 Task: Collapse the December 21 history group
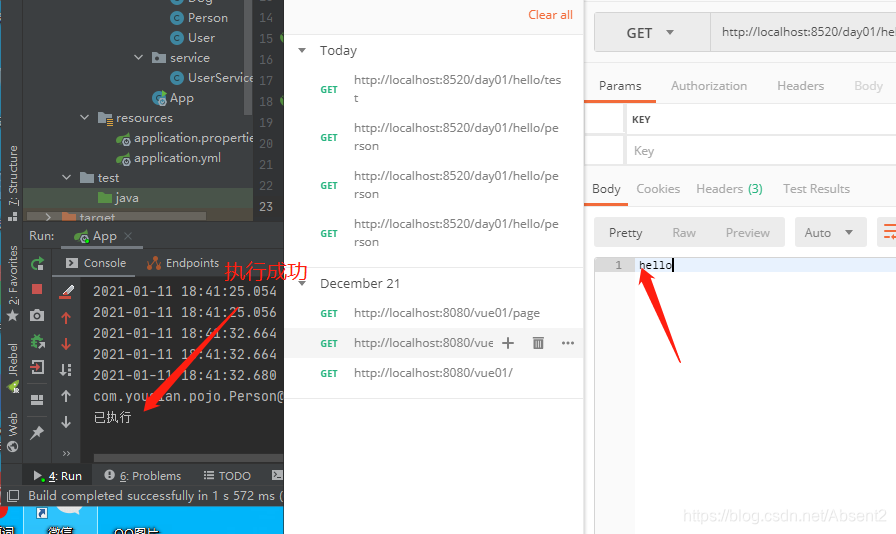tap(302, 284)
